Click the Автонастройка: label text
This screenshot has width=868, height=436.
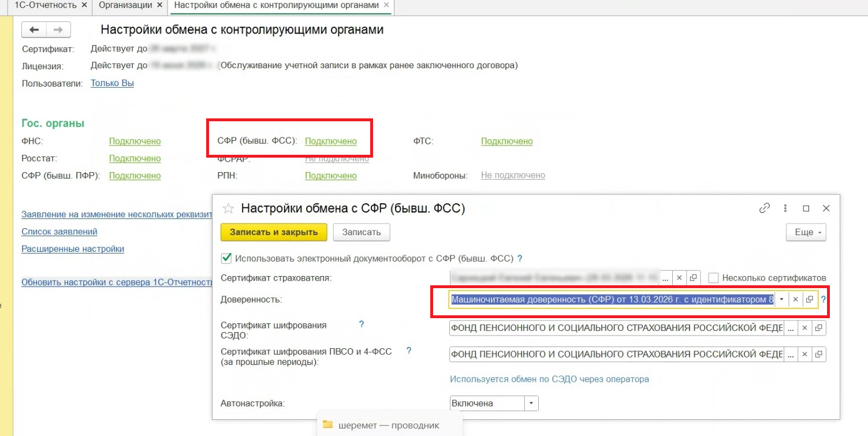tap(253, 404)
